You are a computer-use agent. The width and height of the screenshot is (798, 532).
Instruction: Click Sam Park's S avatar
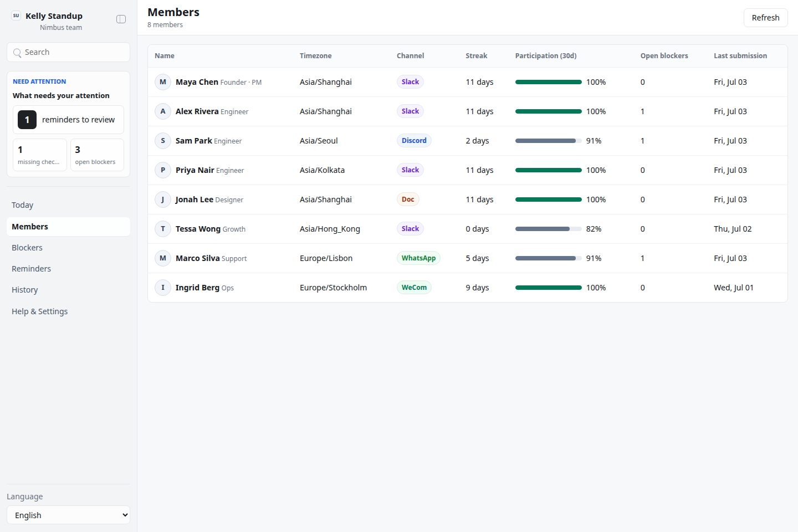pyautogui.click(x=163, y=141)
